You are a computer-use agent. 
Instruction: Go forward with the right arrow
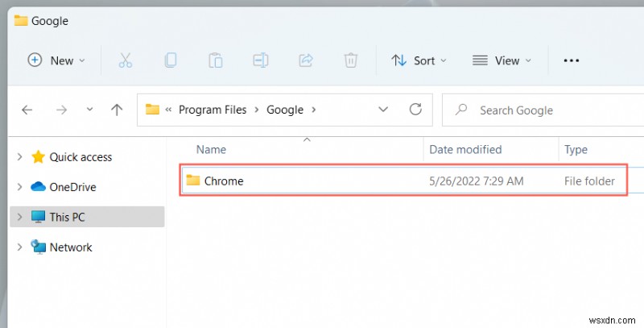[62, 110]
